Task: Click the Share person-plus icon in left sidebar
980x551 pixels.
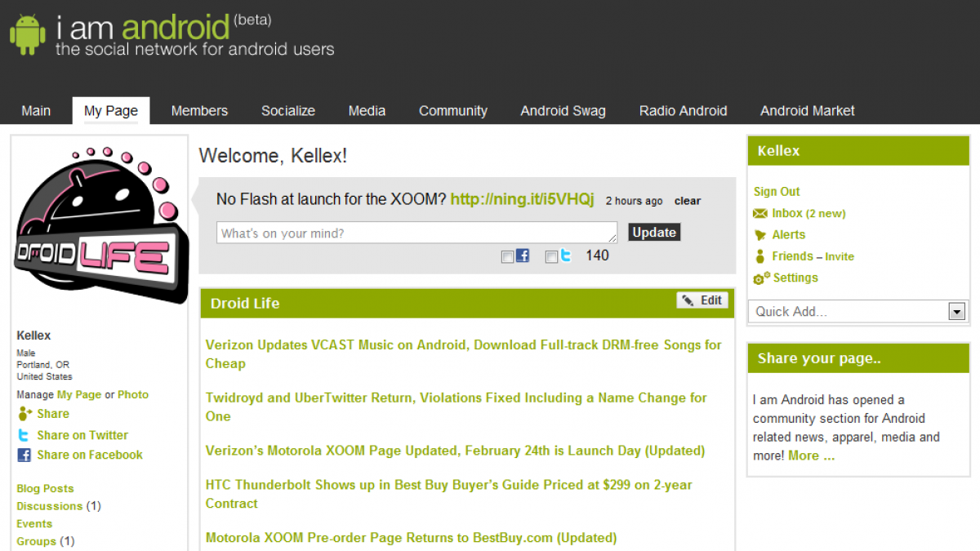Action: pyautogui.click(x=24, y=414)
